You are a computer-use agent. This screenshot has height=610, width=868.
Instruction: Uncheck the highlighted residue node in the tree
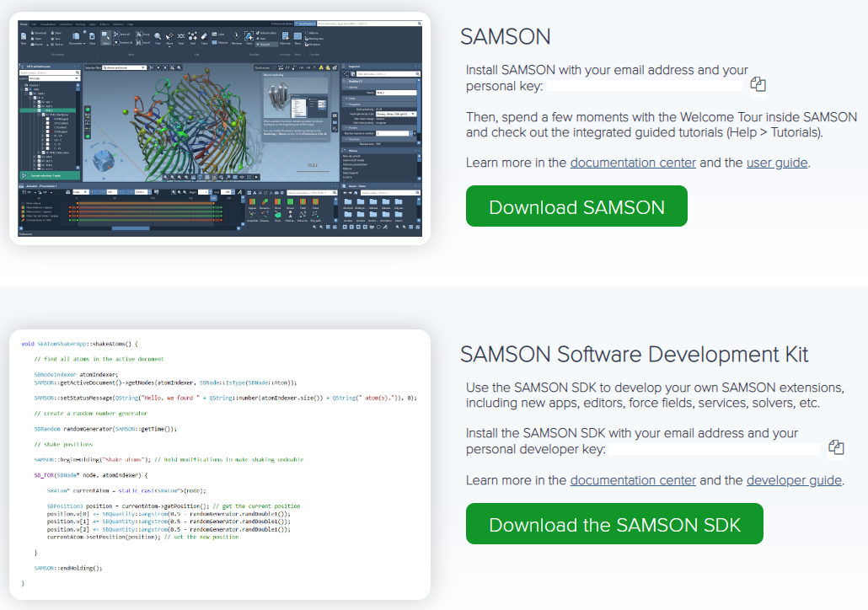point(38,110)
